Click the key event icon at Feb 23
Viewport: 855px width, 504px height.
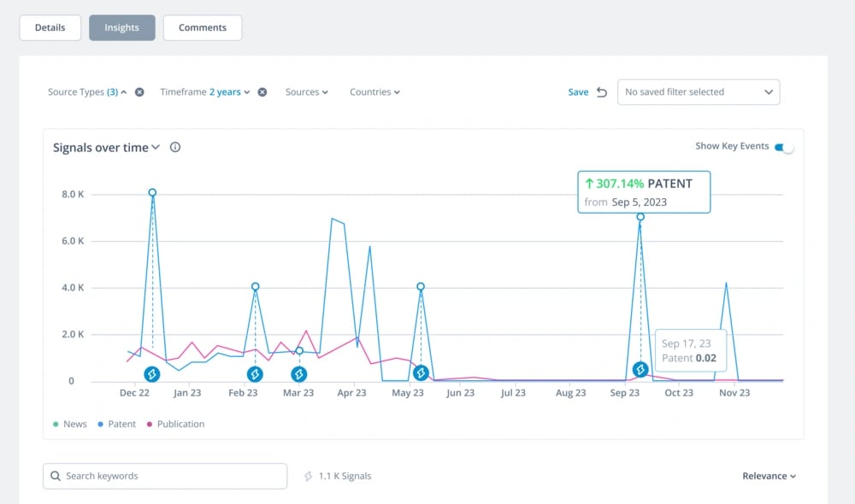click(255, 374)
